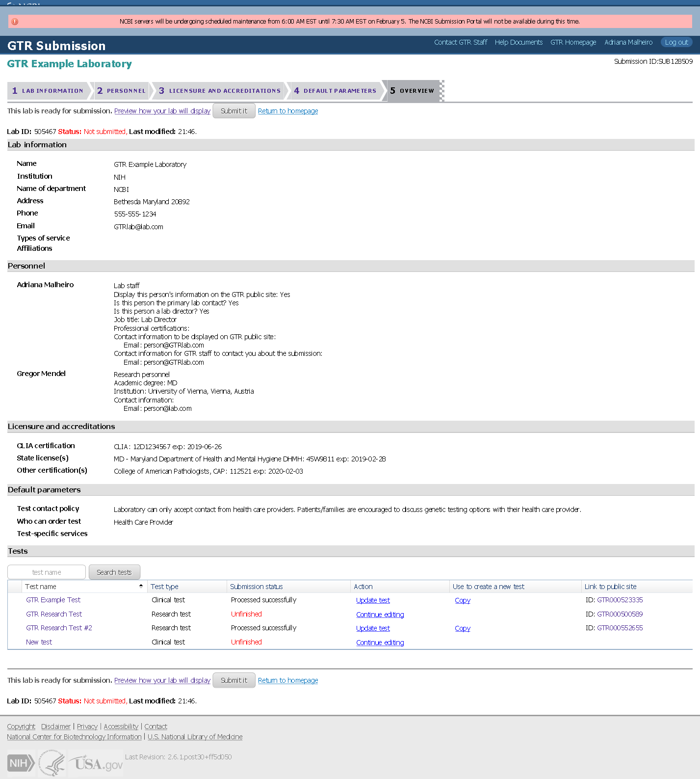
Task: Open the GTR Example Test link
Action: (x=53, y=600)
